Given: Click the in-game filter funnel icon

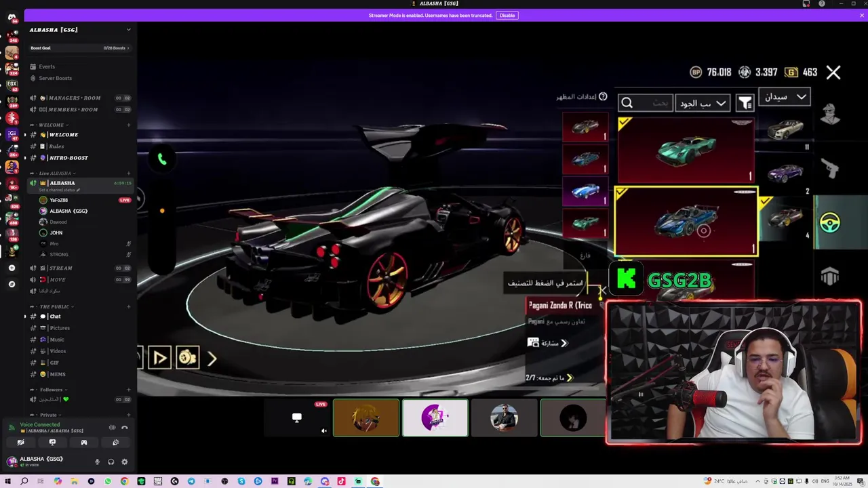Looking at the screenshot, I should coord(745,103).
